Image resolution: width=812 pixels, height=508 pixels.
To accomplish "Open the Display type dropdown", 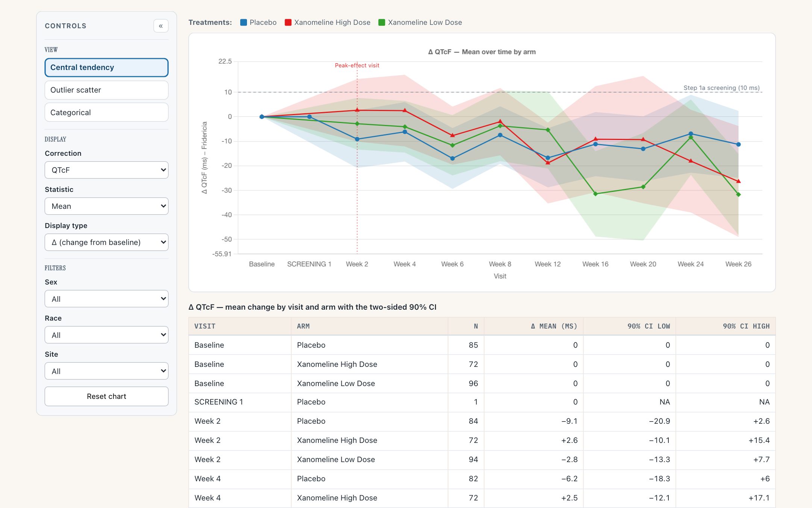I will [106, 242].
